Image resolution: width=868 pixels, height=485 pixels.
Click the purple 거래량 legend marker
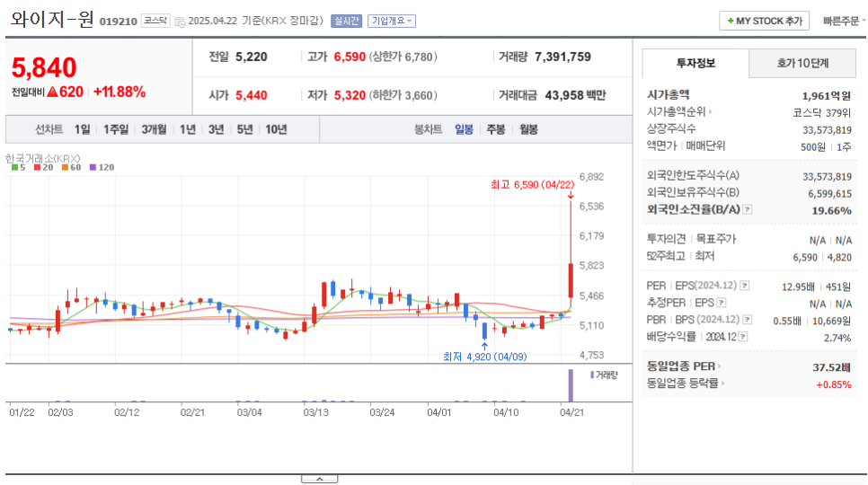coord(592,375)
